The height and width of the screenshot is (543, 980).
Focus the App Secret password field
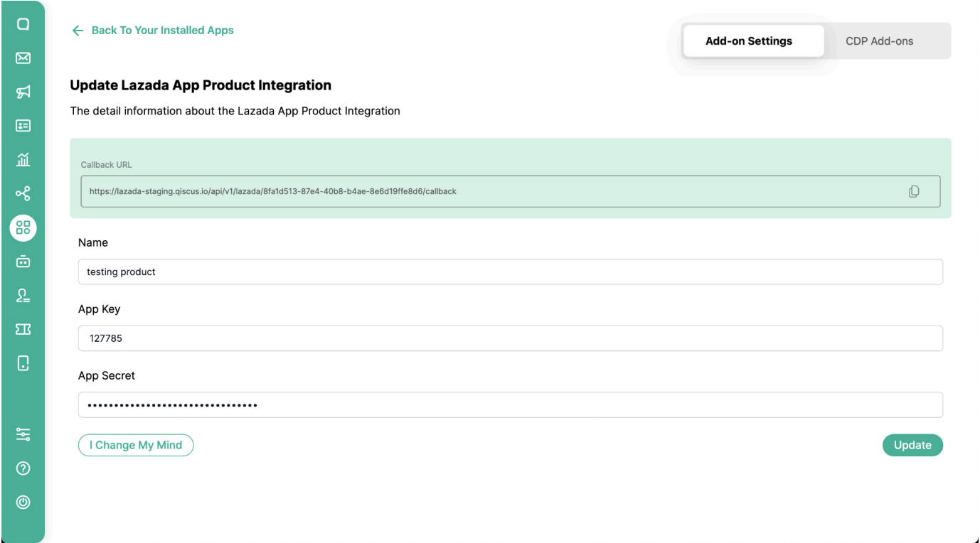coord(511,405)
